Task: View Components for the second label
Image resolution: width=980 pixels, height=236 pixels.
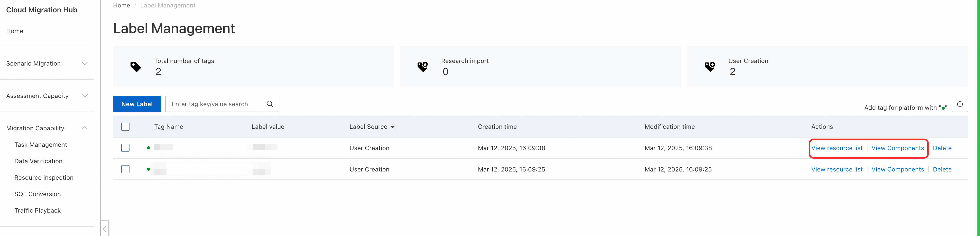Action: point(898,169)
